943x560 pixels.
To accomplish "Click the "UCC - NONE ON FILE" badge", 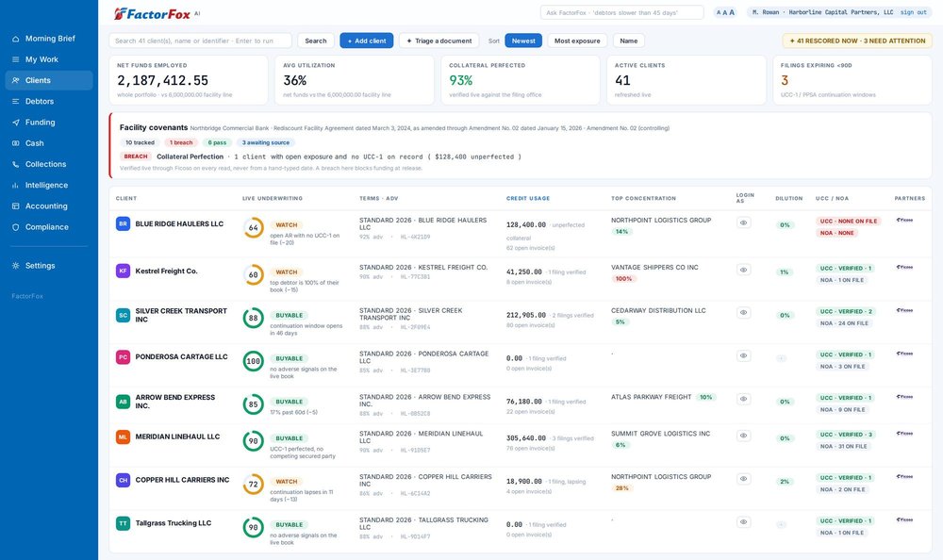I will coord(849,222).
